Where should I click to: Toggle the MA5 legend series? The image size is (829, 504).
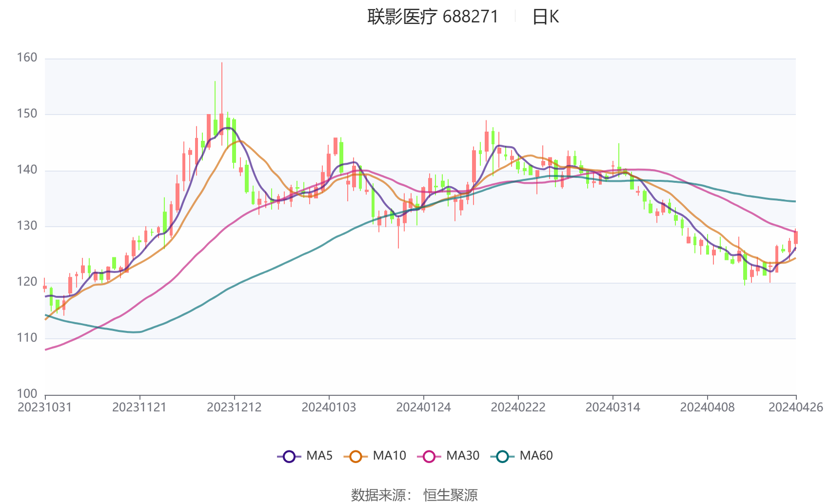click(305, 456)
